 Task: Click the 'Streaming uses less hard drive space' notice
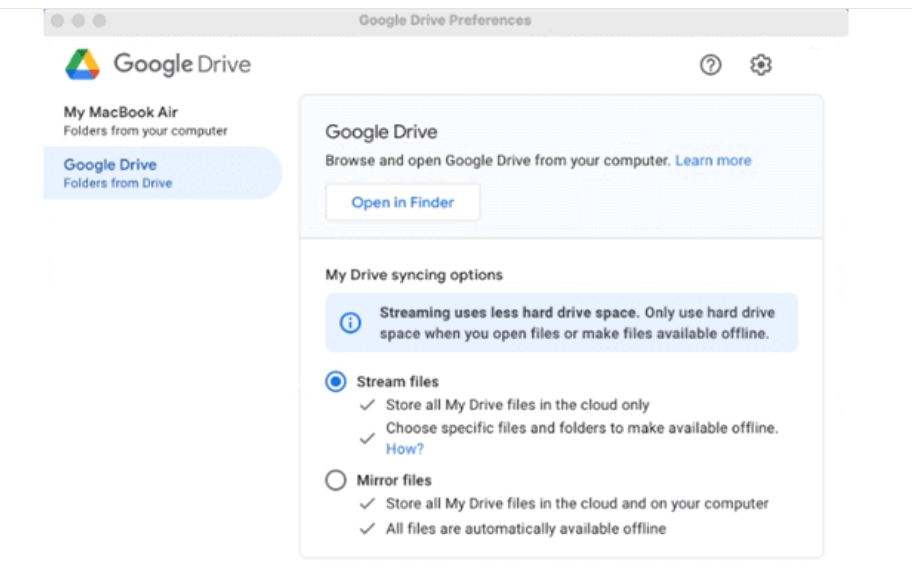click(x=561, y=322)
